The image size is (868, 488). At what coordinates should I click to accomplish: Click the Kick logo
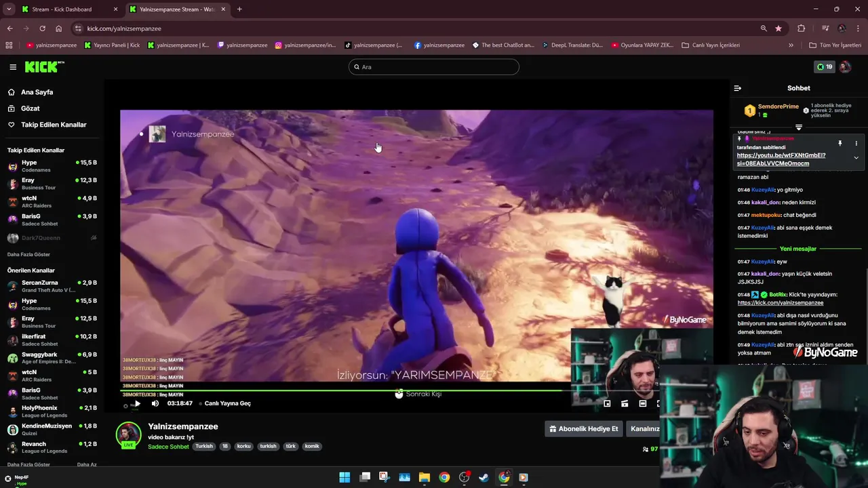pyautogui.click(x=44, y=66)
